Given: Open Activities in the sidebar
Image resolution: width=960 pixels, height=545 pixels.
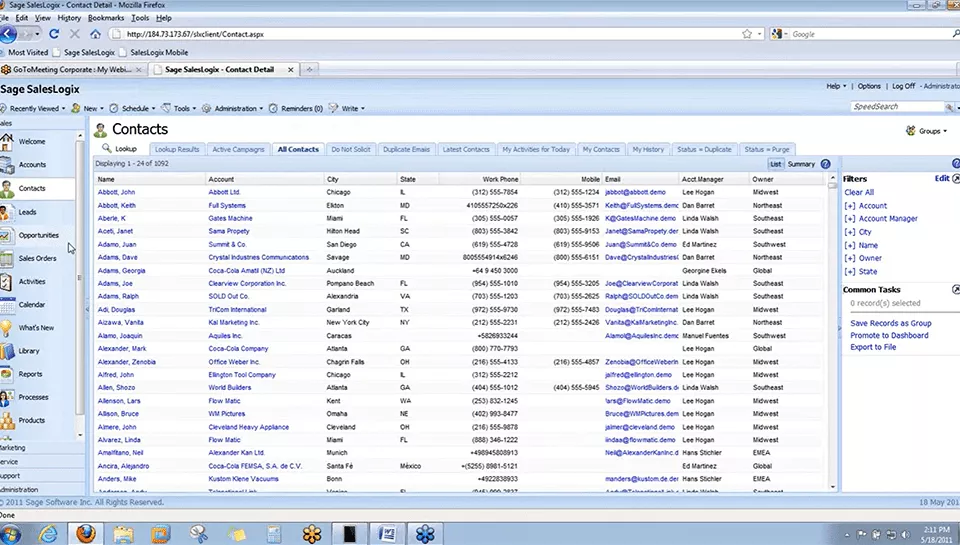Looking at the screenshot, I should (x=32, y=282).
